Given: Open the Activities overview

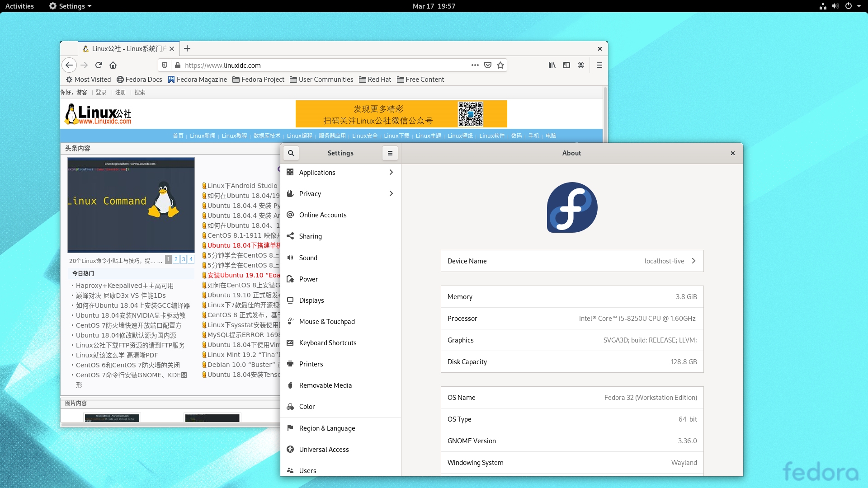Looking at the screenshot, I should 19,6.
